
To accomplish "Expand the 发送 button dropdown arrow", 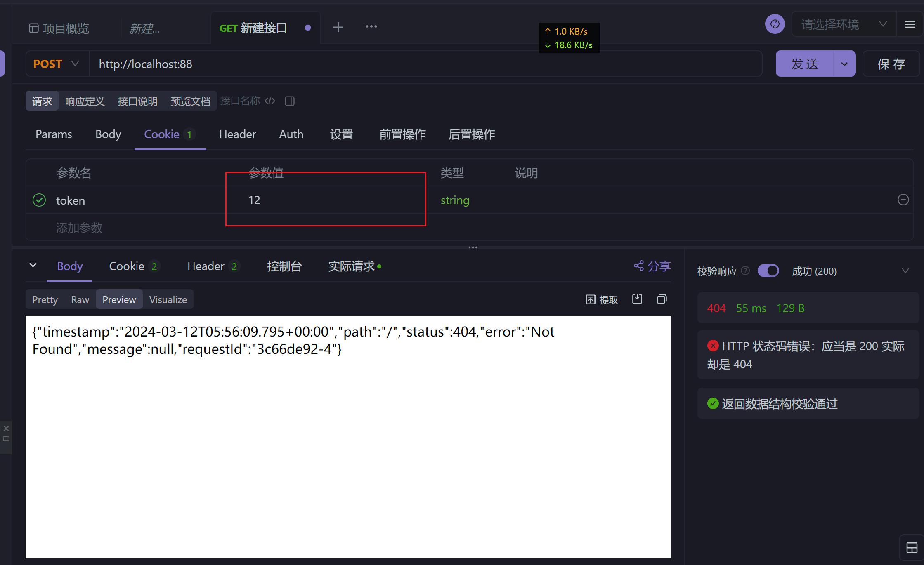I will point(844,64).
